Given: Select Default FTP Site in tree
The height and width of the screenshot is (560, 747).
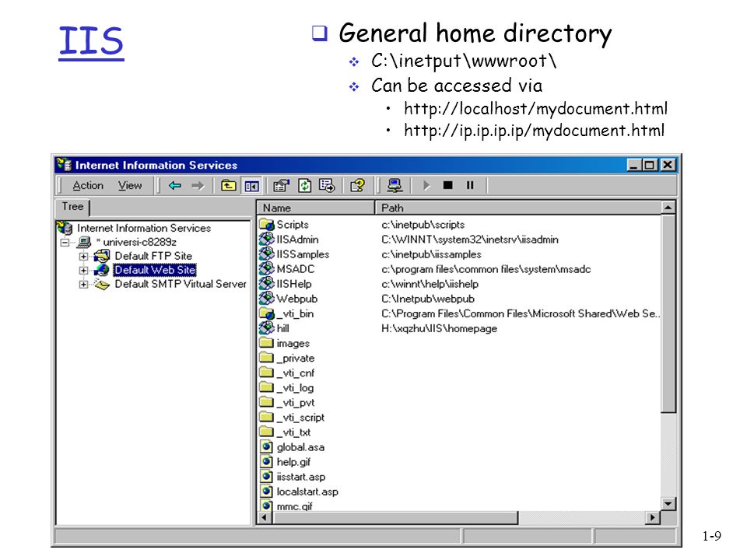Looking at the screenshot, I should [153, 256].
